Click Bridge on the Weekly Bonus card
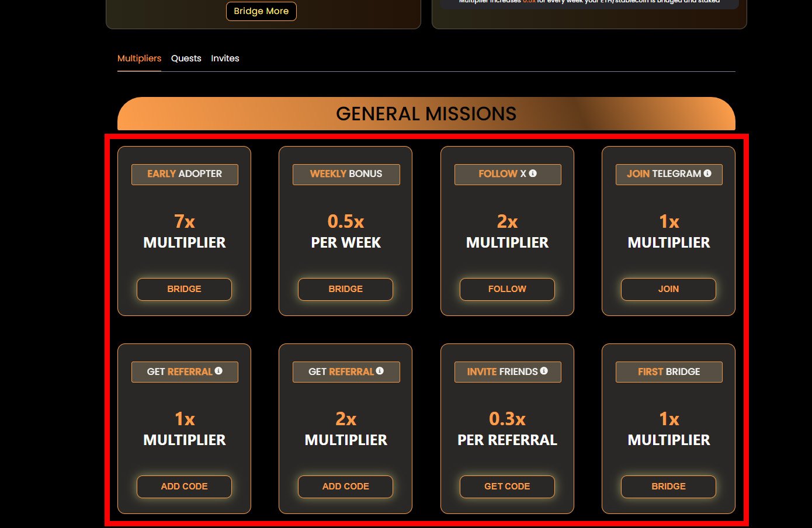The width and height of the screenshot is (812, 528). coord(345,289)
